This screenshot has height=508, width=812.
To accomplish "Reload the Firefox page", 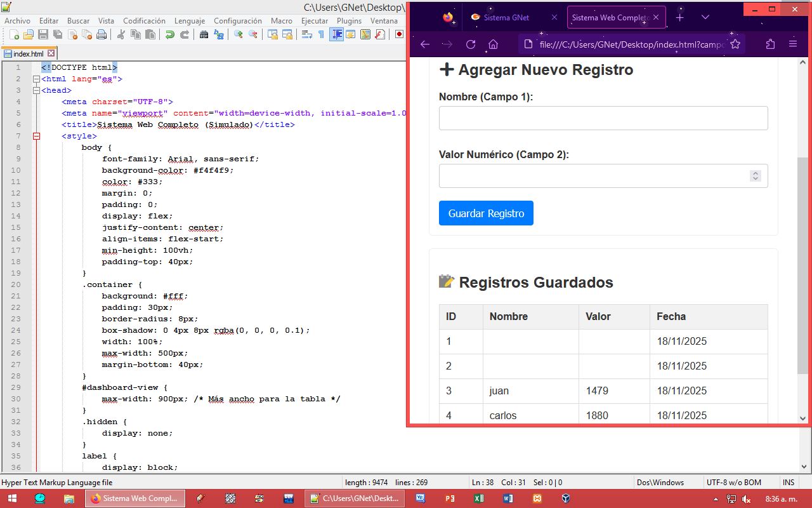I will coord(471,44).
